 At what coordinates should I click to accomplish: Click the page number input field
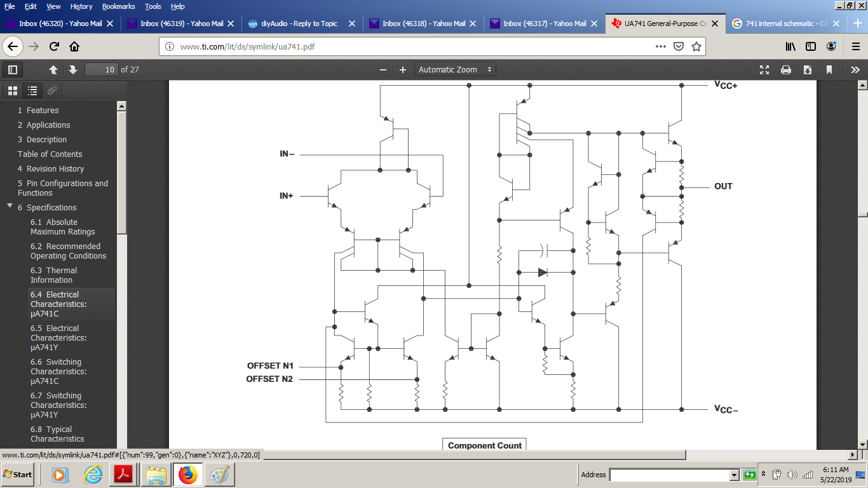click(102, 70)
